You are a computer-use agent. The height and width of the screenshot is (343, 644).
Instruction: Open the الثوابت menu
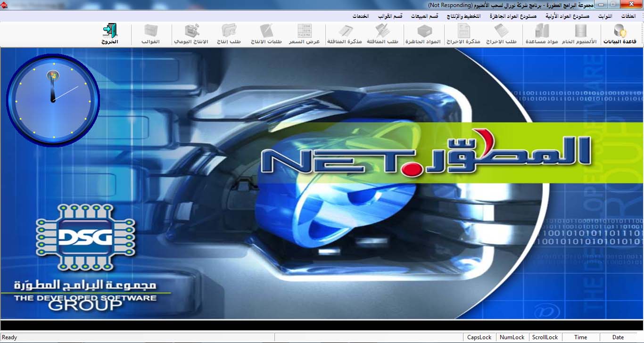[x=605, y=16]
